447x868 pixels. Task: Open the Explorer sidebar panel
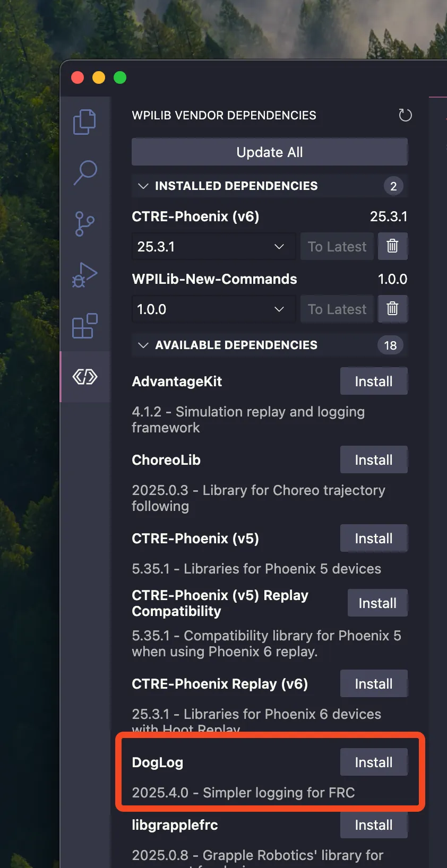(85, 121)
